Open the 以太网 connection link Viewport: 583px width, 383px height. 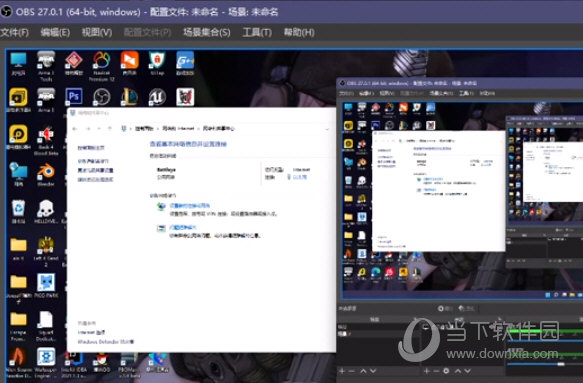click(x=299, y=177)
